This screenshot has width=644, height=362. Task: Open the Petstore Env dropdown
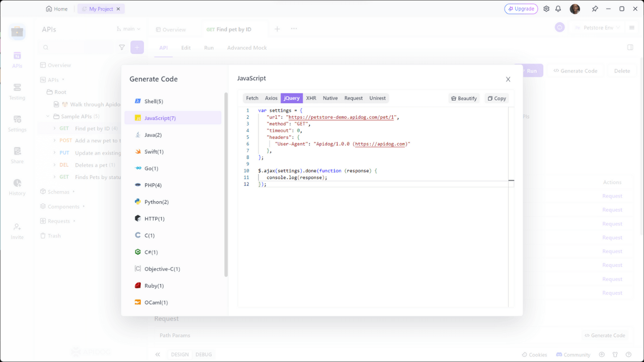point(597,28)
